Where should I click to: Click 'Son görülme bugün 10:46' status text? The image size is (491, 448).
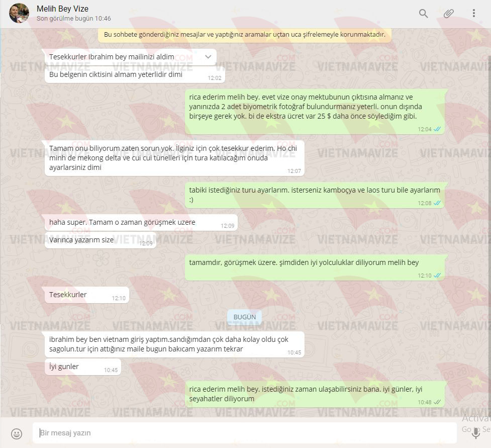(73, 19)
